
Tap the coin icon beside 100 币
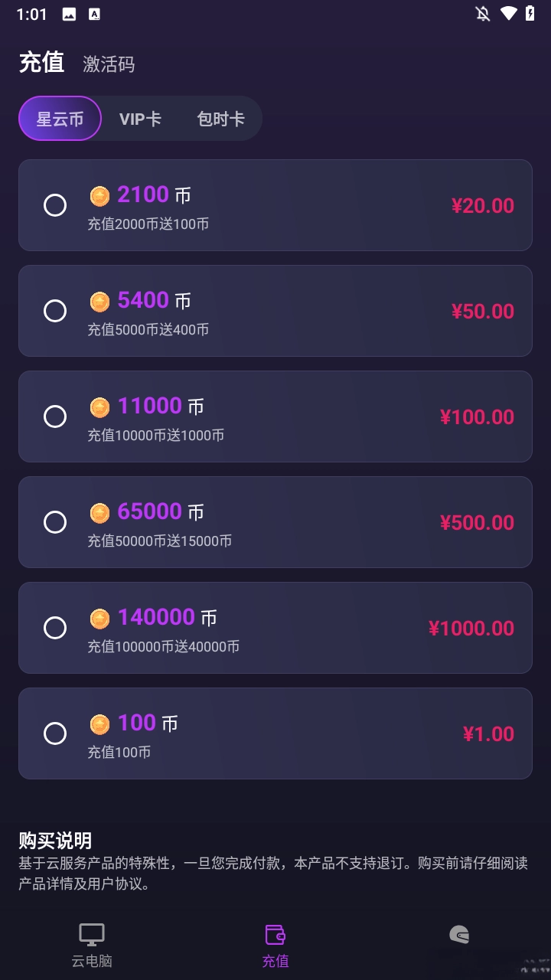click(100, 724)
